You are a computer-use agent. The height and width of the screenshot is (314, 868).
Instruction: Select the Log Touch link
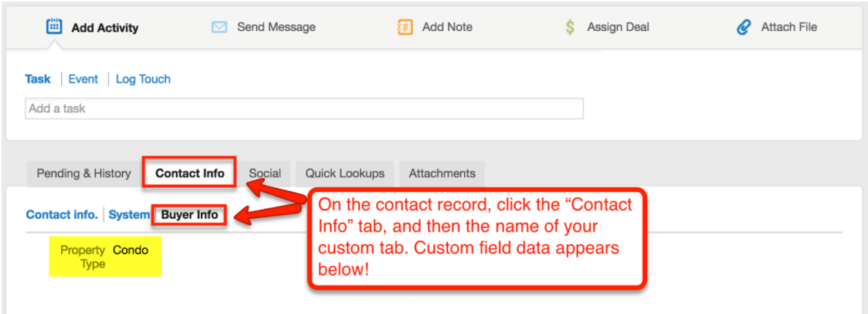coord(143,79)
